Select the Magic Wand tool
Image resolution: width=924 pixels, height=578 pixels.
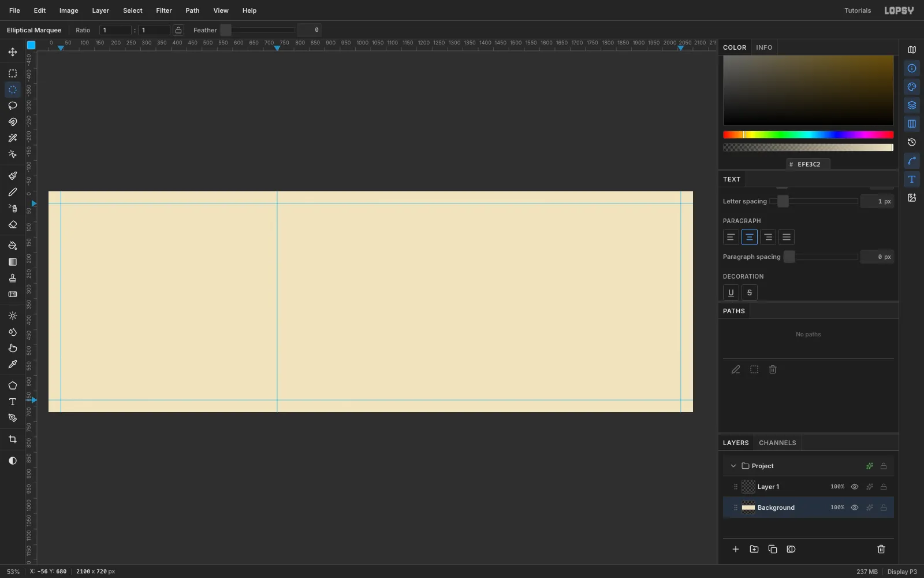(12, 138)
